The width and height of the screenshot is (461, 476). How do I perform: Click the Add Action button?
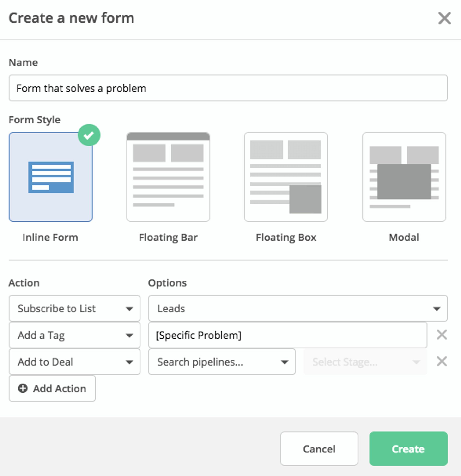(x=52, y=389)
